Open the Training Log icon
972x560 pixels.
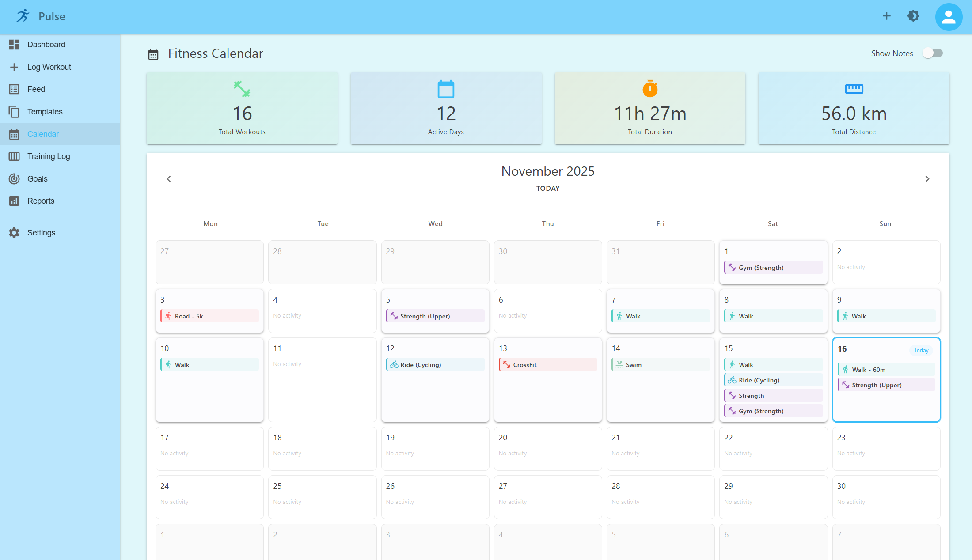[14, 156]
